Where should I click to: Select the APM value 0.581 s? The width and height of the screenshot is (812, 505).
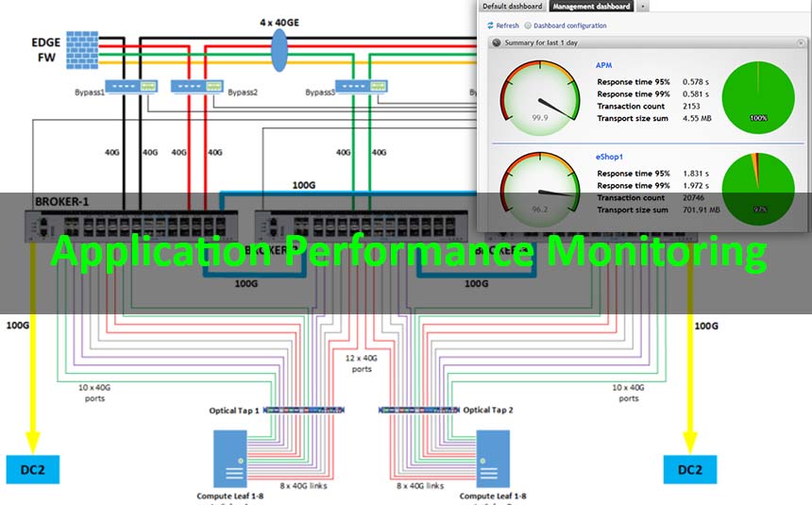(696, 93)
